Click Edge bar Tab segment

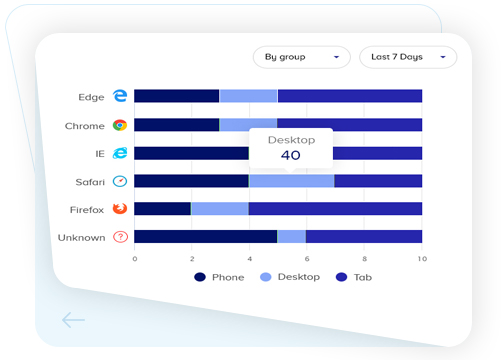click(350, 96)
